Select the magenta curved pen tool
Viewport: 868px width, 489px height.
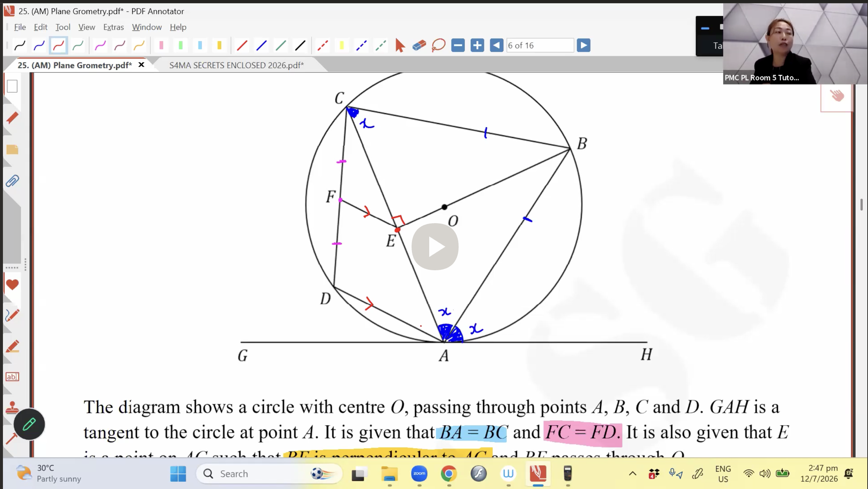100,46
